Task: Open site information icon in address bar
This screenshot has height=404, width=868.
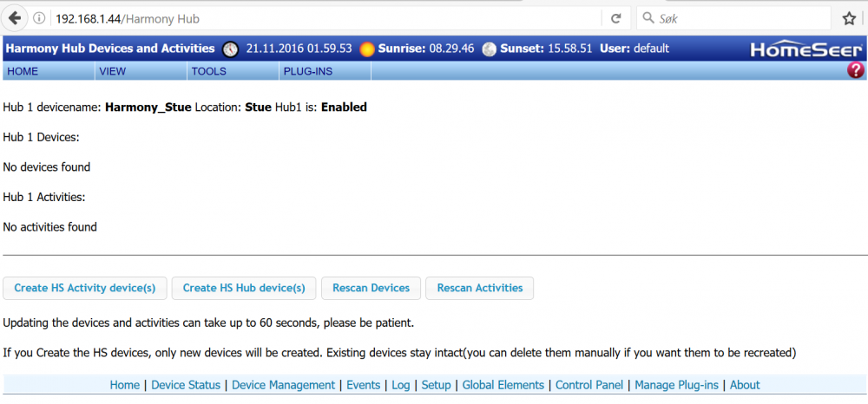Action: [39, 19]
